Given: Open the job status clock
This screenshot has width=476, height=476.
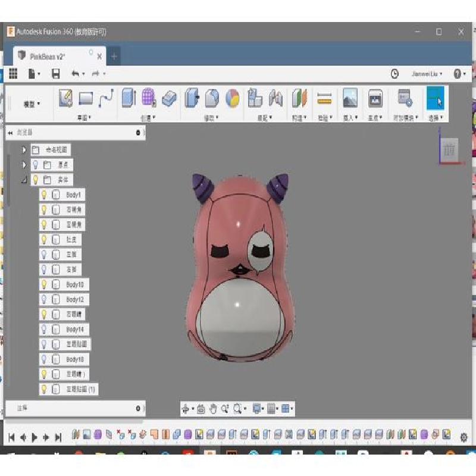Looking at the screenshot, I should (394, 74).
